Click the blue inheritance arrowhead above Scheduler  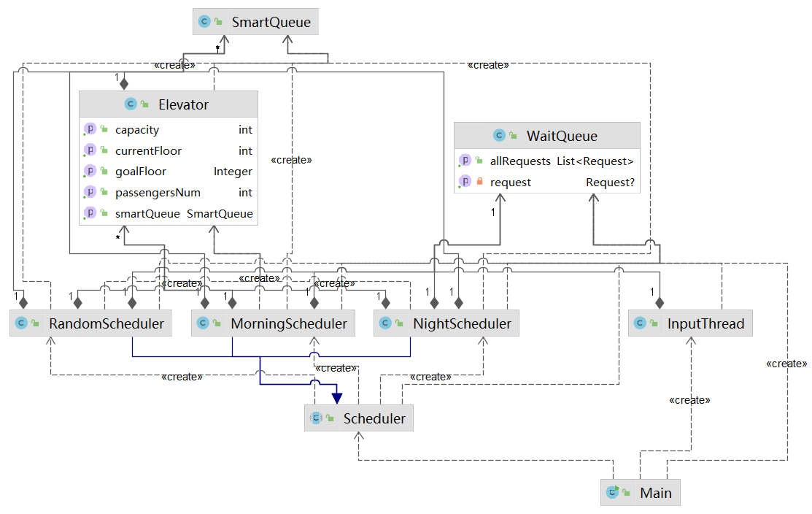tap(337, 398)
